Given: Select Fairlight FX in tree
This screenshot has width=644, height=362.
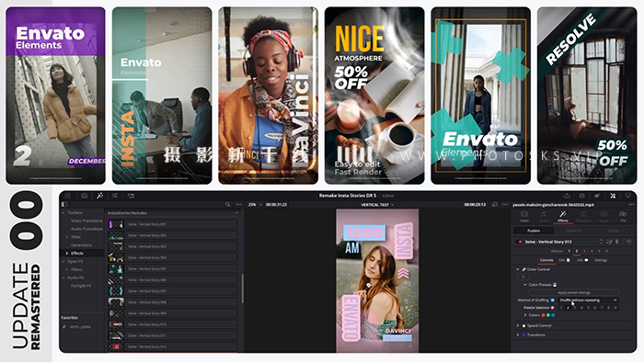Looking at the screenshot, I should tap(81, 286).
